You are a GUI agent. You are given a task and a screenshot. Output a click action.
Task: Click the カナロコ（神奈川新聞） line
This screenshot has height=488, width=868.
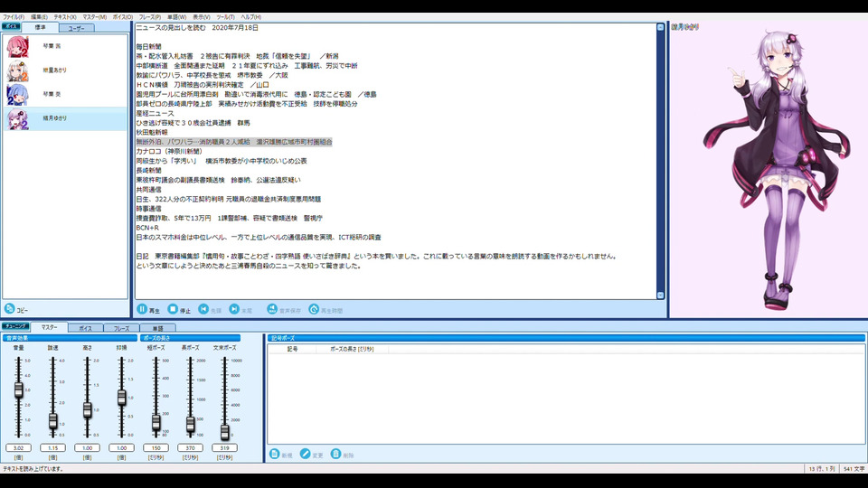(171, 151)
